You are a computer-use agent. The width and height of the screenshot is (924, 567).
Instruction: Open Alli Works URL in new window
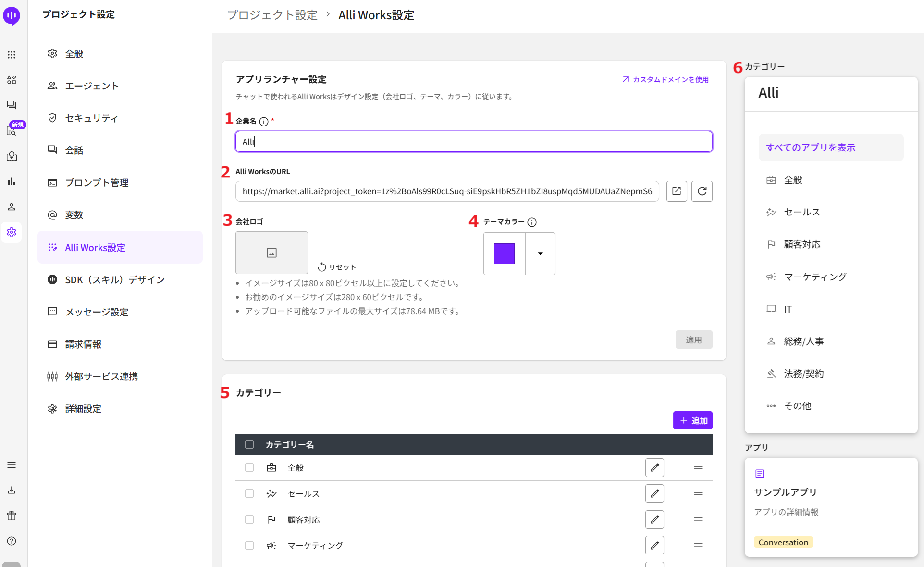pyautogui.click(x=677, y=191)
